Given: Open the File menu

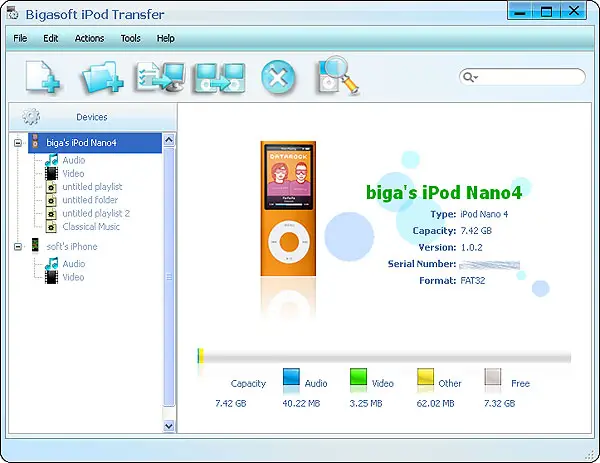Looking at the screenshot, I should tap(20, 38).
